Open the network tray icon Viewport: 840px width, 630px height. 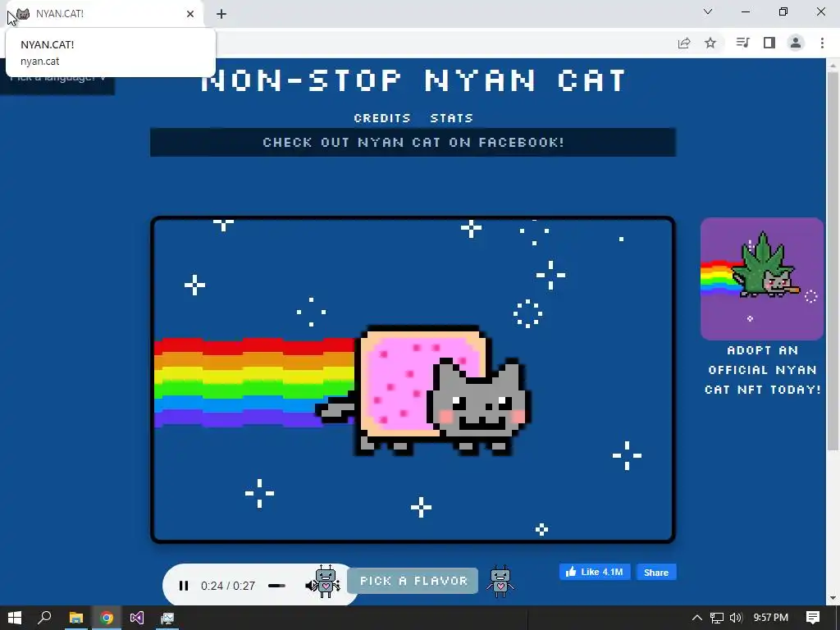pyautogui.click(x=717, y=618)
